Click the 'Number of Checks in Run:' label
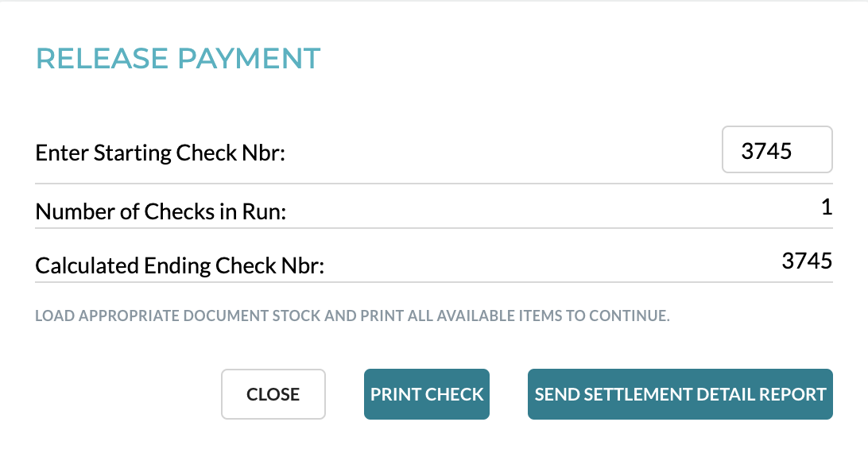This screenshot has height=453, width=868. pyautogui.click(x=161, y=212)
